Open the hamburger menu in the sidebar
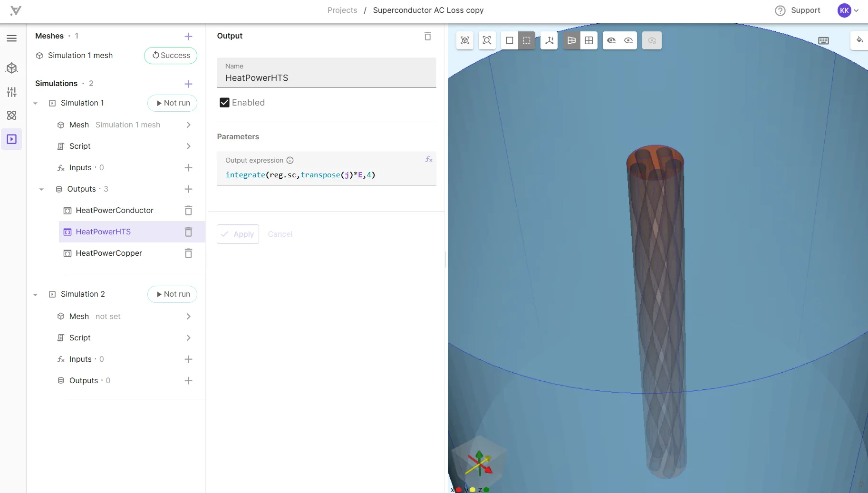This screenshot has height=493, width=868. (x=12, y=39)
